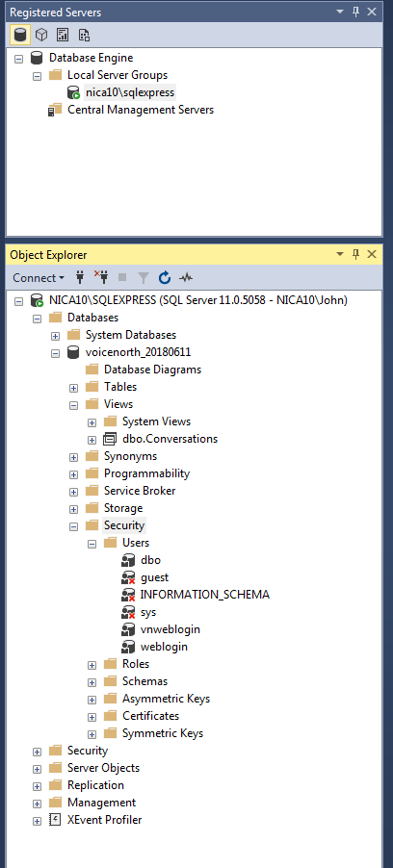Click Filter funnel icon in Object Explorer
The width and height of the screenshot is (393, 868).
[x=144, y=277]
